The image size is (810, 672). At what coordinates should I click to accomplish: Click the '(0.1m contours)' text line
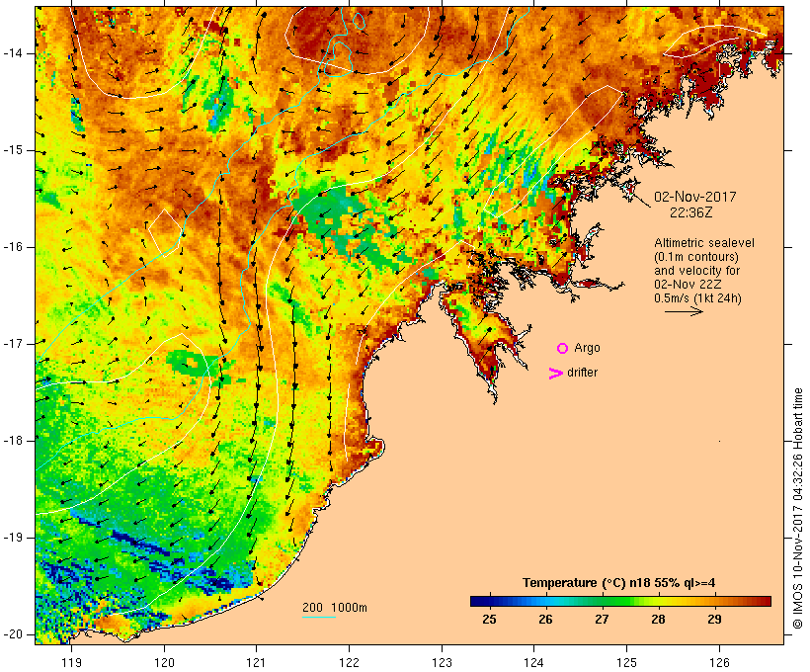696,257
